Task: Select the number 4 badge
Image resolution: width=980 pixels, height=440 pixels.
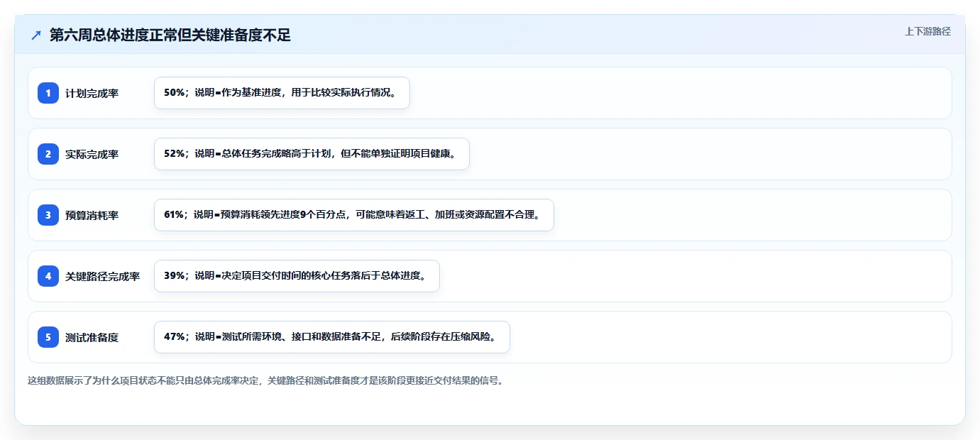Action: (48, 276)
